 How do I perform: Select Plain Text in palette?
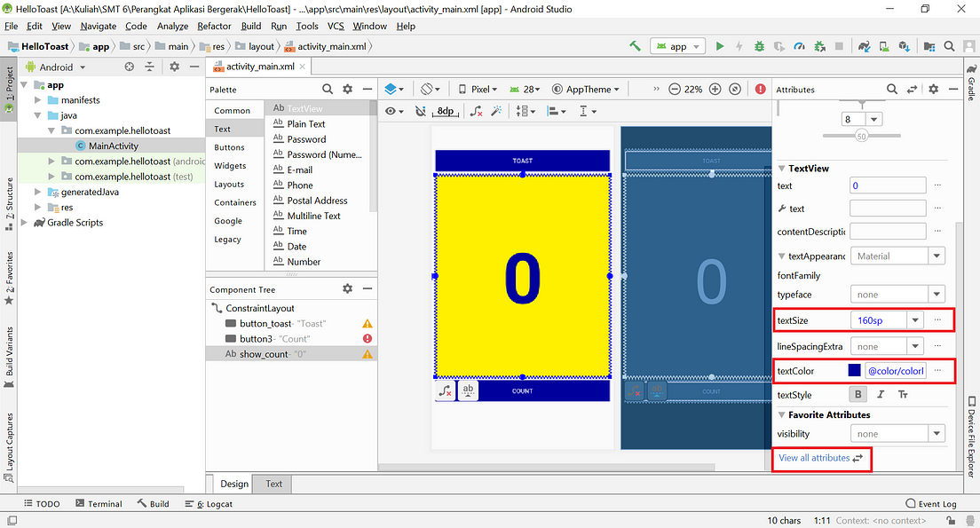coord(306,123)
